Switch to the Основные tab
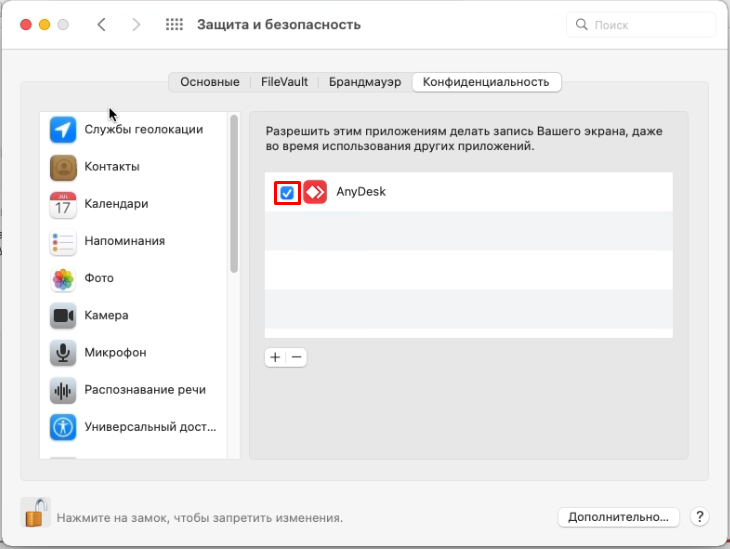Image resolution: width=730 pixels, height=549 pixels. click(x=209, y=82)
